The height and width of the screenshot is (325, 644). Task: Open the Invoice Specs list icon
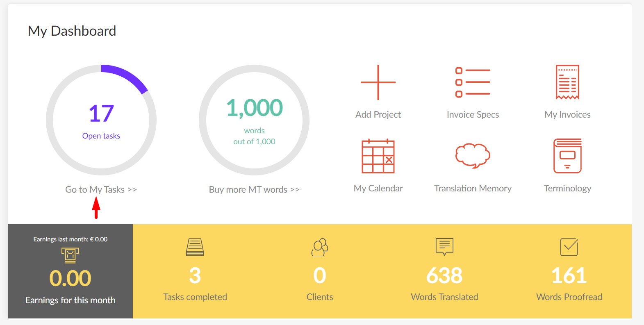coord(473,82)
